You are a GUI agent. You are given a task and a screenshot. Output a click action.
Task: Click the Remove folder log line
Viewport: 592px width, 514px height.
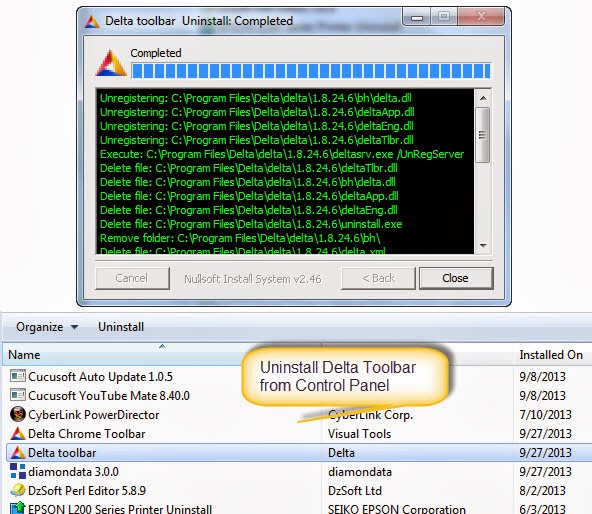pos(240,238)
